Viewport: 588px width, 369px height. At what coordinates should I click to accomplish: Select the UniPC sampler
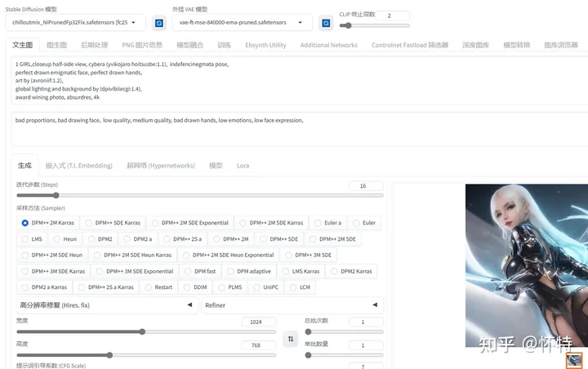[265, 287]
